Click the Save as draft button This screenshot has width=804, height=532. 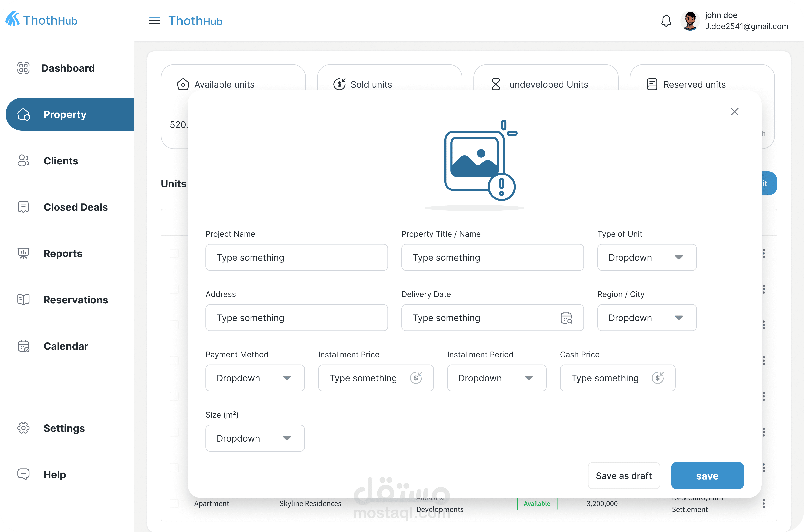coord(624,476)
